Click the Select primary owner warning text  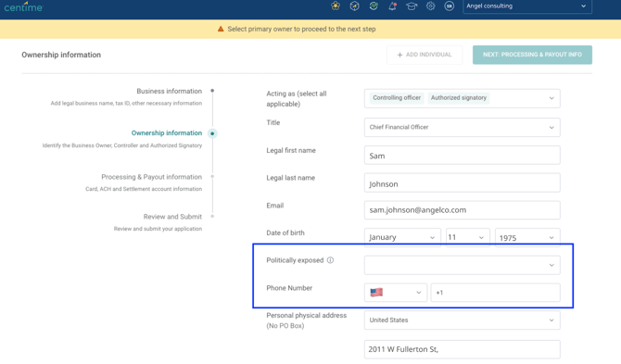301,29
